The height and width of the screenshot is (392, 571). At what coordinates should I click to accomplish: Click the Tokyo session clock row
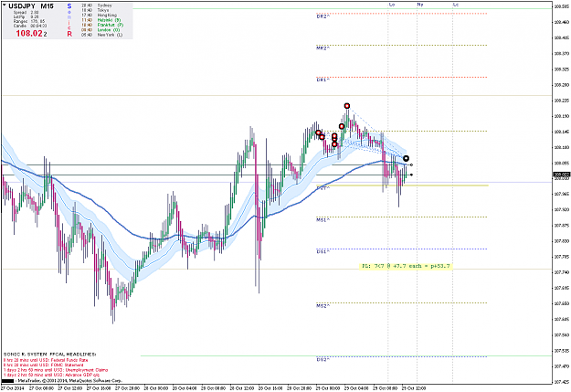coord(95,10)
